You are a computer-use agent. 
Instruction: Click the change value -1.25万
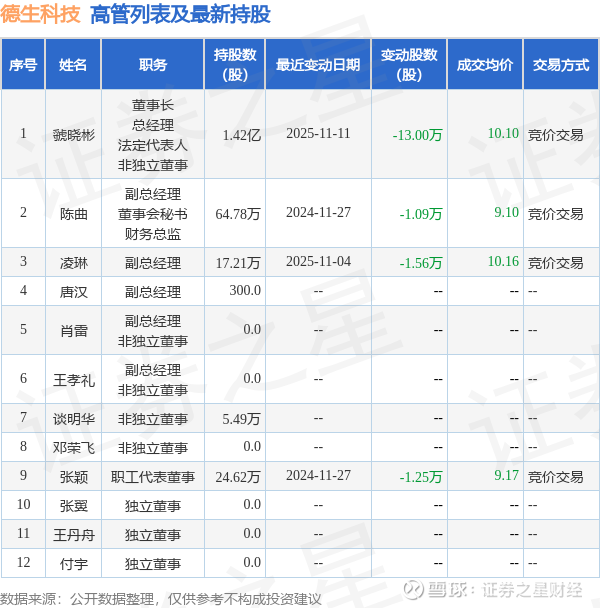421,477
